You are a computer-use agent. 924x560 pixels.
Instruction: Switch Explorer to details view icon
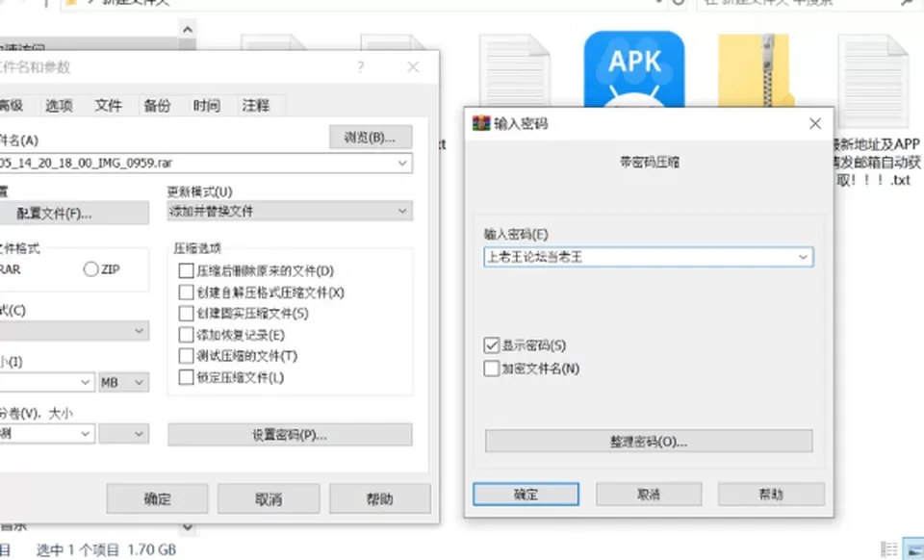coord(889,548)
